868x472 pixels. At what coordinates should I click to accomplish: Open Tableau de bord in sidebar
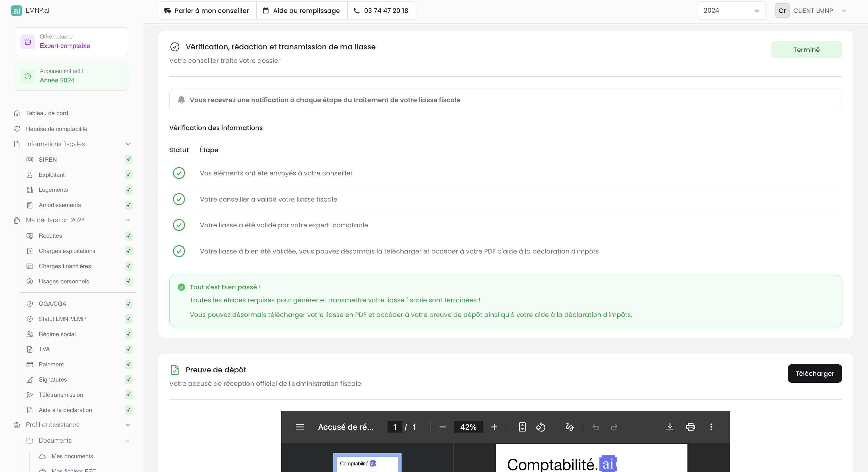[47, 113]
